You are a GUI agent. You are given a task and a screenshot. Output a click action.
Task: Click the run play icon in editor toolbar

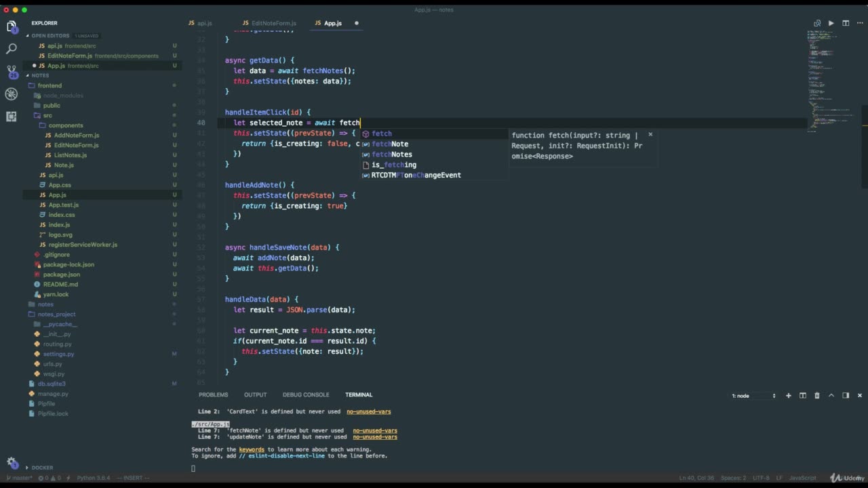(831, 23)
